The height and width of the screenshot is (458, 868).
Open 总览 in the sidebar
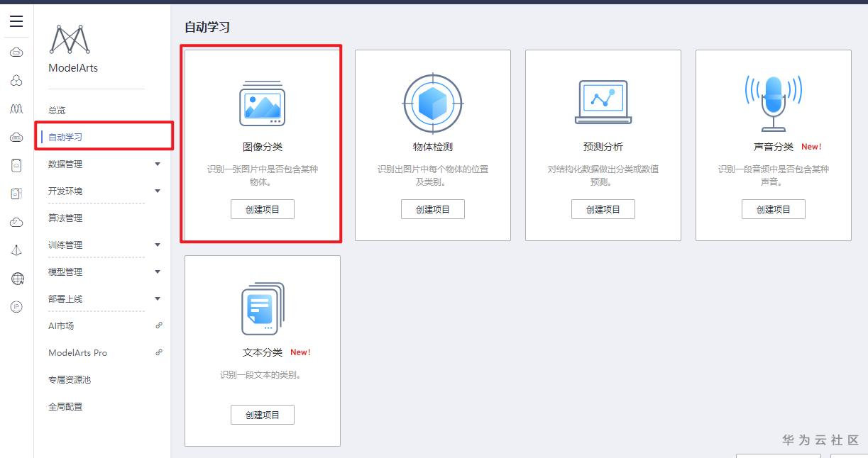point(57,111)
